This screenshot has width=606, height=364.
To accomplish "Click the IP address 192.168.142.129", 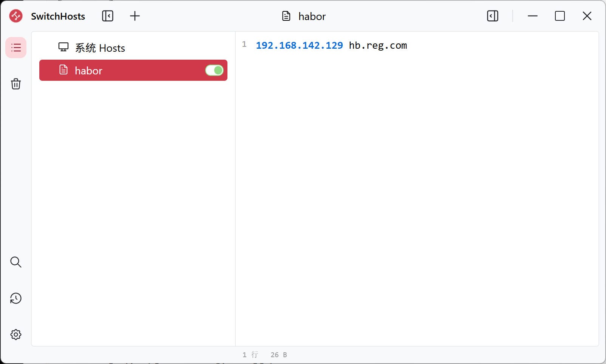I will coord(299,45).
